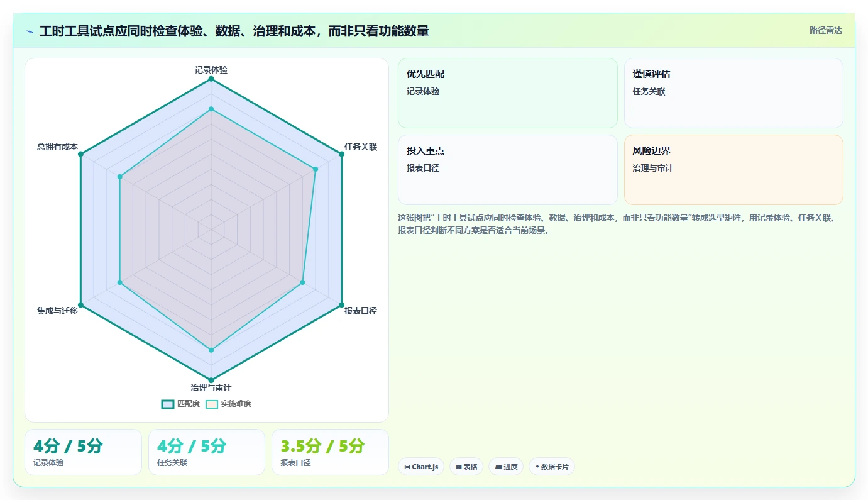Click the 记录体验 radar axis label

point(211,70)
